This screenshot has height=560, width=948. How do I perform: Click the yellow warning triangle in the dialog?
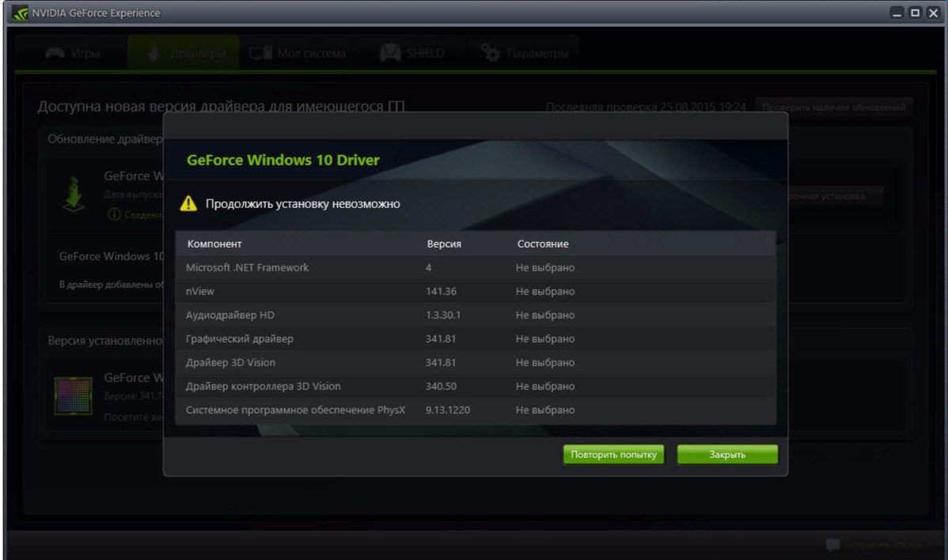[x=188, y=203]
